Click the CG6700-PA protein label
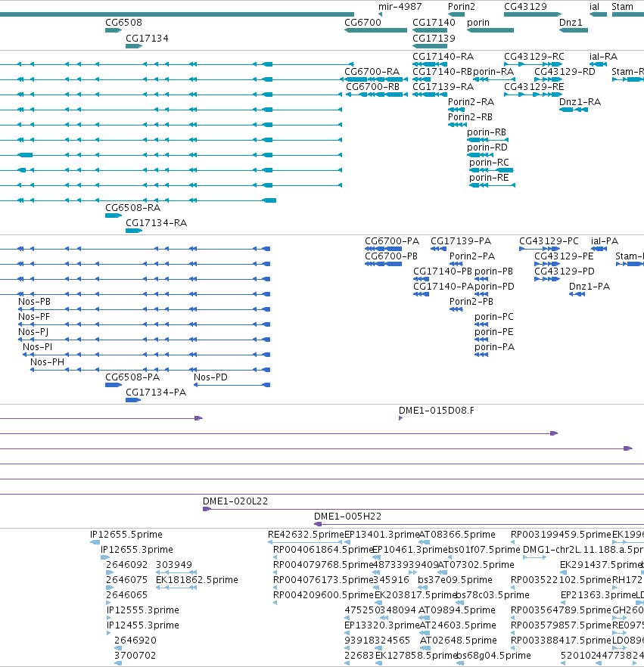The width and height of the screenshot is (644, 667). [x=392, y=241]
